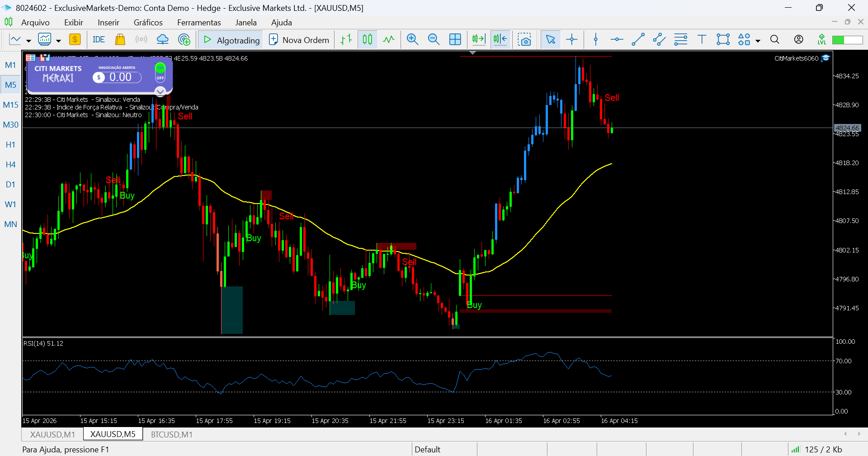Image resolution: width=868 pixels, height=456 pixels.
Task: Toggle Algotrading on or off
Action: pos(231,40)
